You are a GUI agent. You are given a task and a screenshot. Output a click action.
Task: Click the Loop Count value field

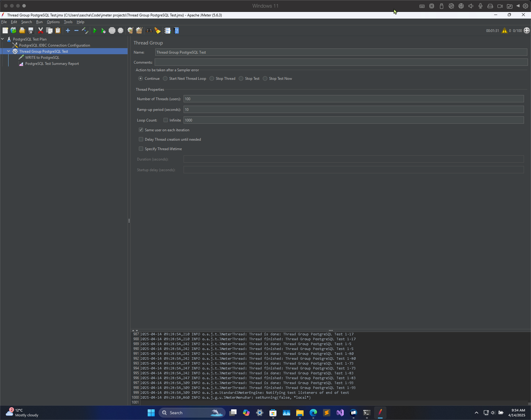pyautogui.click(x=353, y=120)
